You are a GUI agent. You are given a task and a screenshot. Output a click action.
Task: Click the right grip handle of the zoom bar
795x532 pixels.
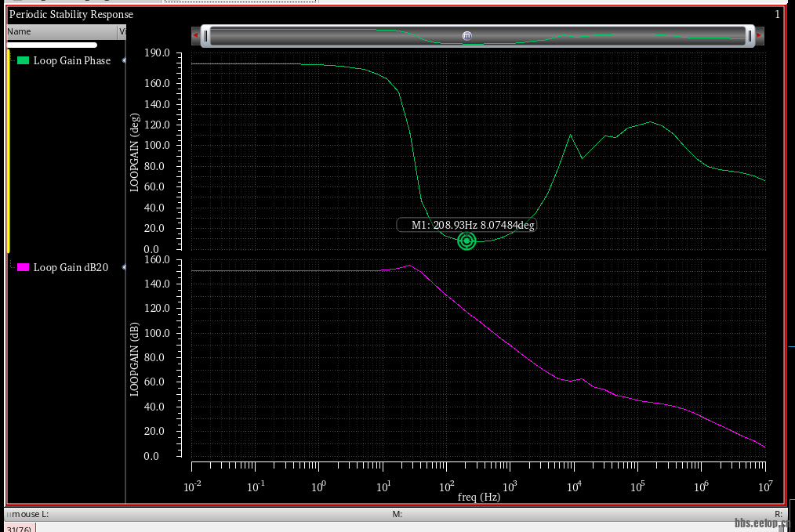tap(750, 35)
